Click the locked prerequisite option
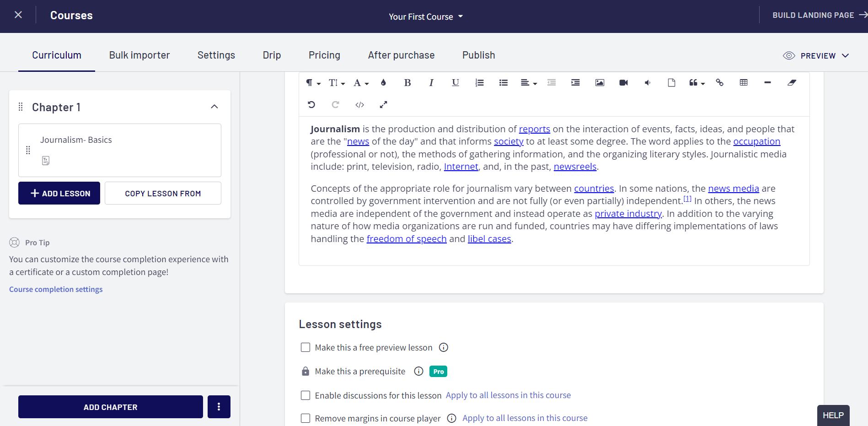 point(305,371)
